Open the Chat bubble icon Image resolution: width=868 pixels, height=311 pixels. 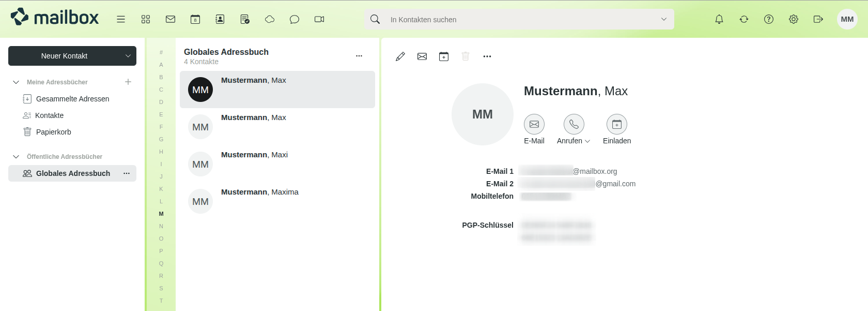(295, 19)
